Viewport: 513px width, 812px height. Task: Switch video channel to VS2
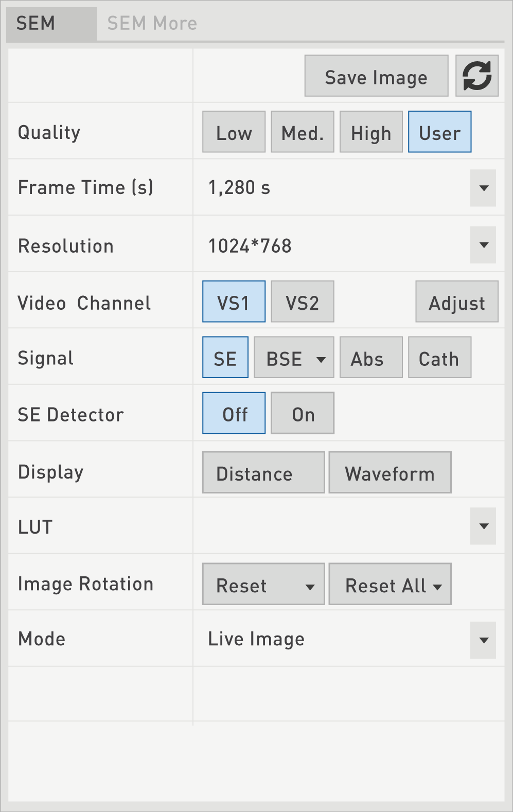pos(302,302)
